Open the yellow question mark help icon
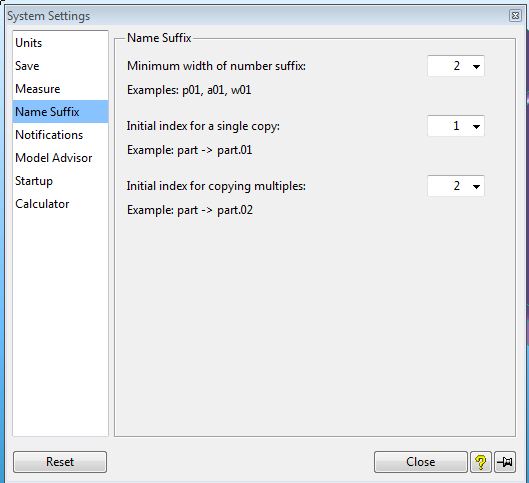The width and height of the screenshot is (529, 483). point(480,462)
